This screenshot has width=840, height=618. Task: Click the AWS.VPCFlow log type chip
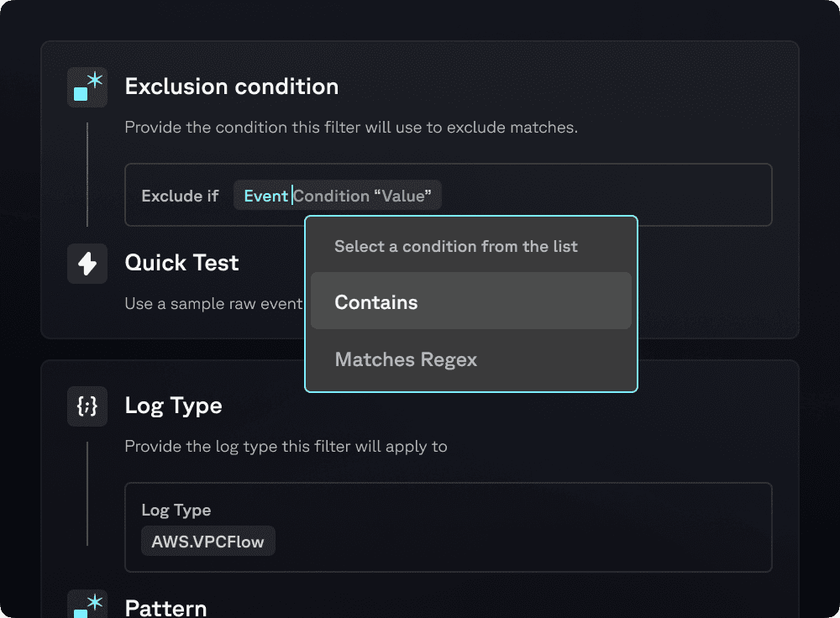pos(207,542)
